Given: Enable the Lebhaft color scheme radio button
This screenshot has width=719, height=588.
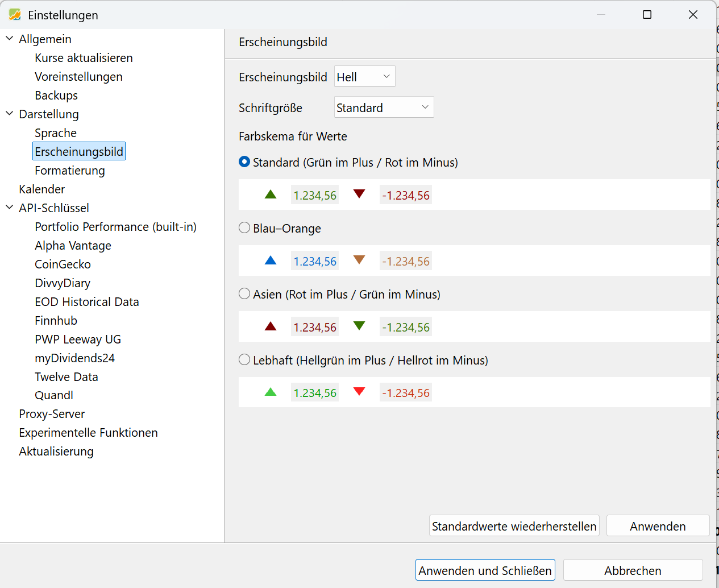Looking at the screenshot, I should click(x=244, y=360).
